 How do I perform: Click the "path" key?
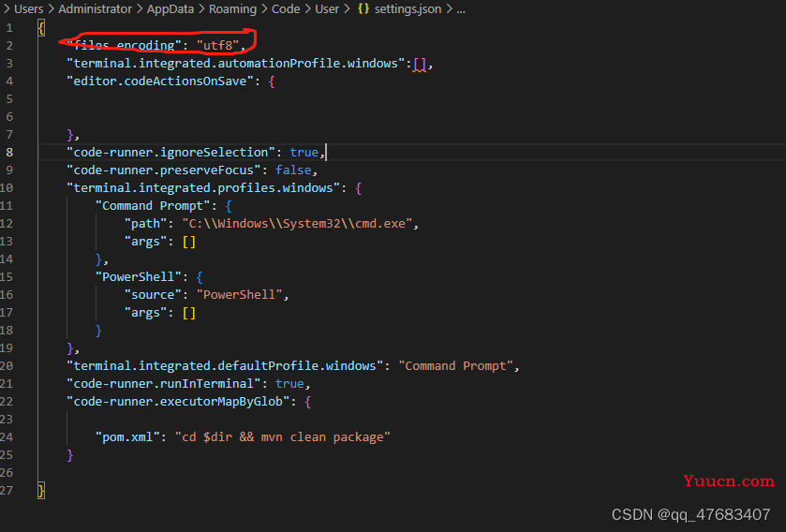146,224
